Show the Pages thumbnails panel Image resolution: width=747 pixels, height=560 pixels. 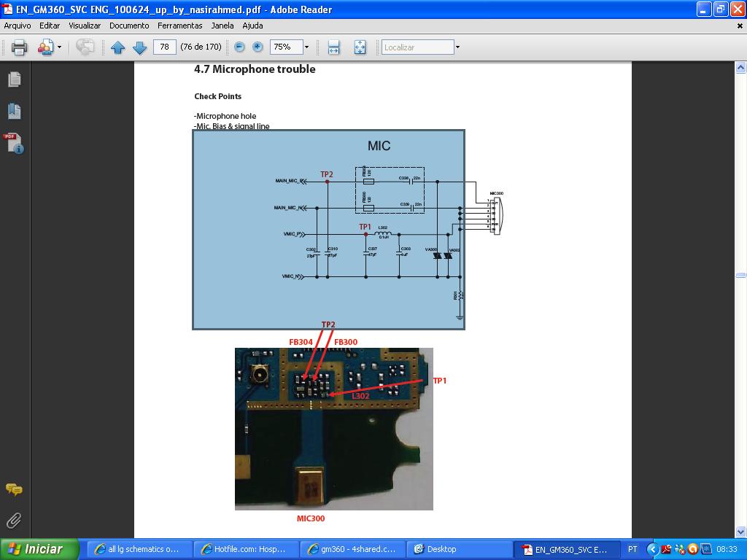point(15,79)
